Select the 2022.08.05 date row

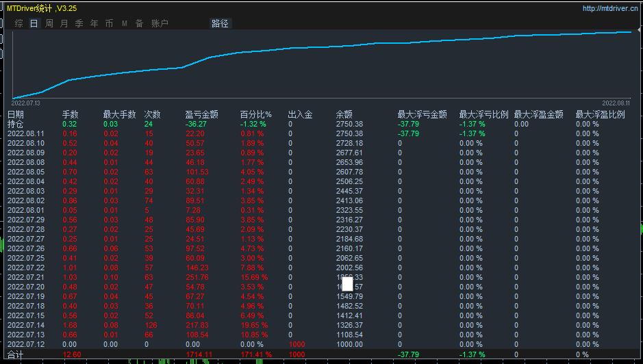(x=26, y=172)
